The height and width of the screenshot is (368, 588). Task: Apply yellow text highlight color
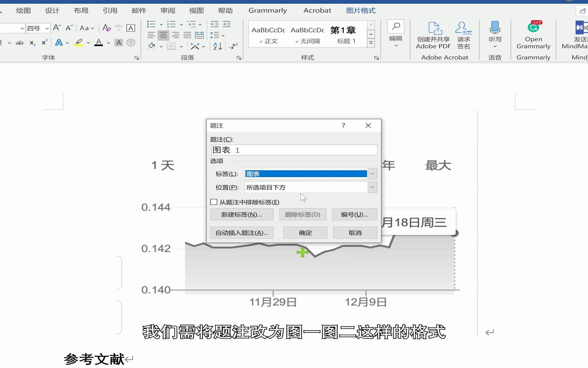tap(79, 43)
